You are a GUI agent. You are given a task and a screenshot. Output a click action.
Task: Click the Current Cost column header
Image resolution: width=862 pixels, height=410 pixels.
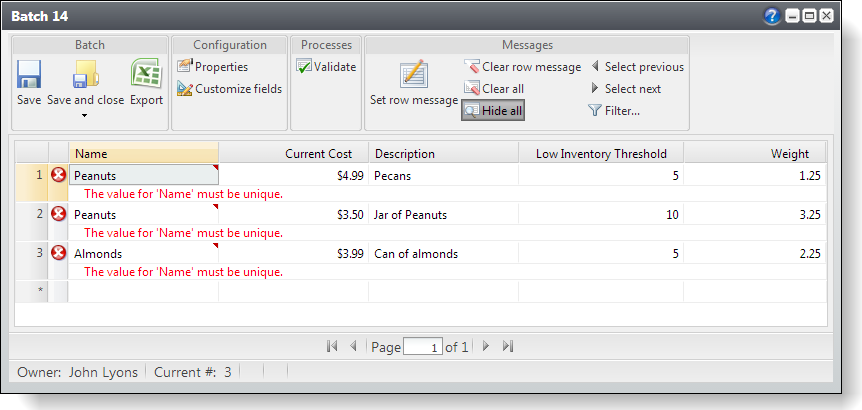(293, 154)
